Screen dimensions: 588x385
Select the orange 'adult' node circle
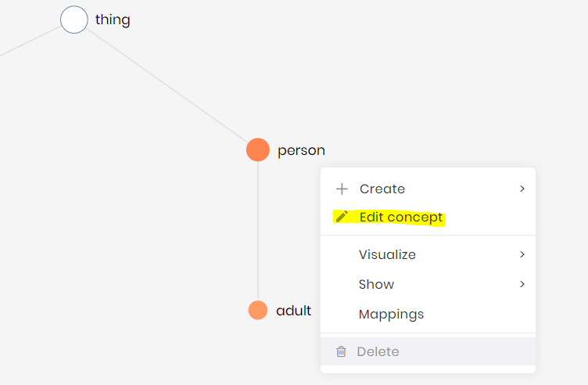coord(258,311)
